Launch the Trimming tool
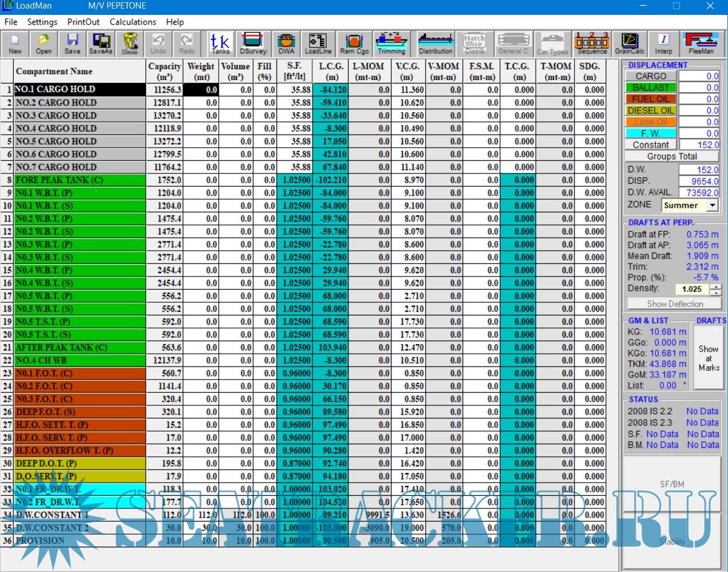The image size is (728, 572). tap(391, 44)
